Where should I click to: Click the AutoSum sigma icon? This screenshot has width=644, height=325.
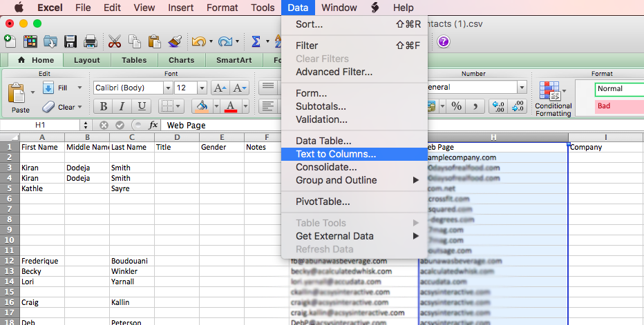256,41
